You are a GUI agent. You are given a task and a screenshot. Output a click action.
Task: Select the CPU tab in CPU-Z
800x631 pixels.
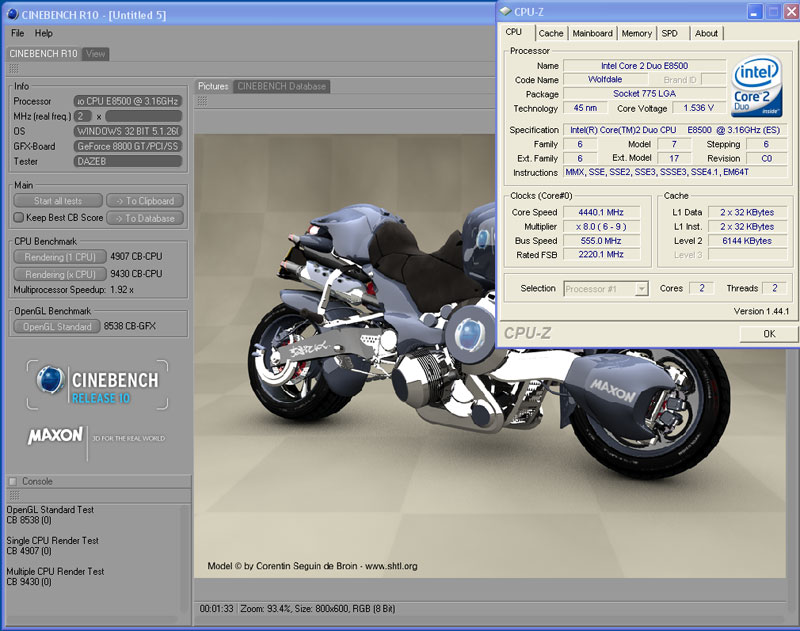tap(514, 32)
